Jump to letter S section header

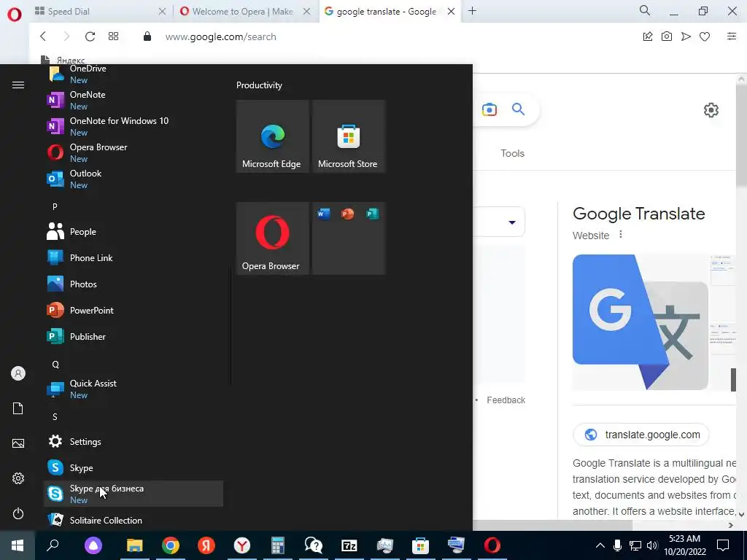pos(55,416)
